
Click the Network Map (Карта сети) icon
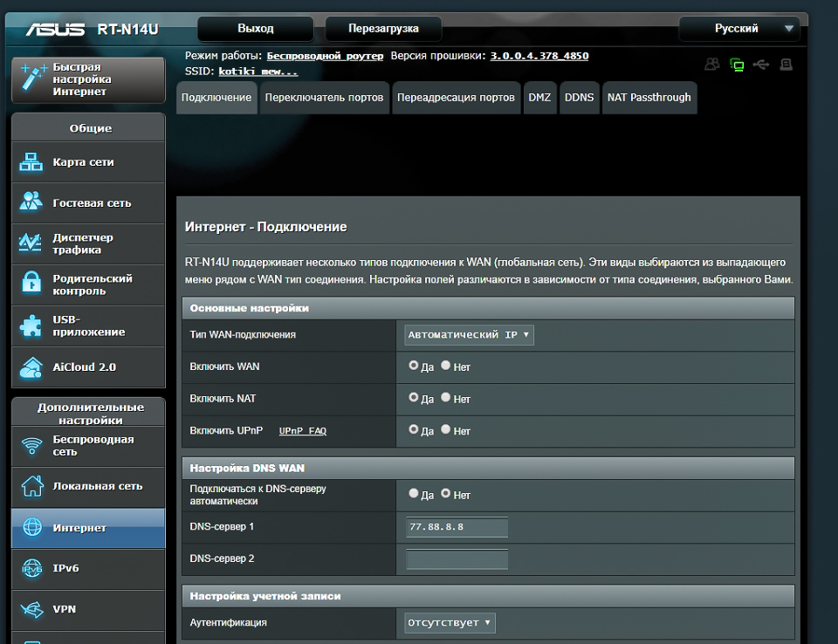tap(31, 162)
